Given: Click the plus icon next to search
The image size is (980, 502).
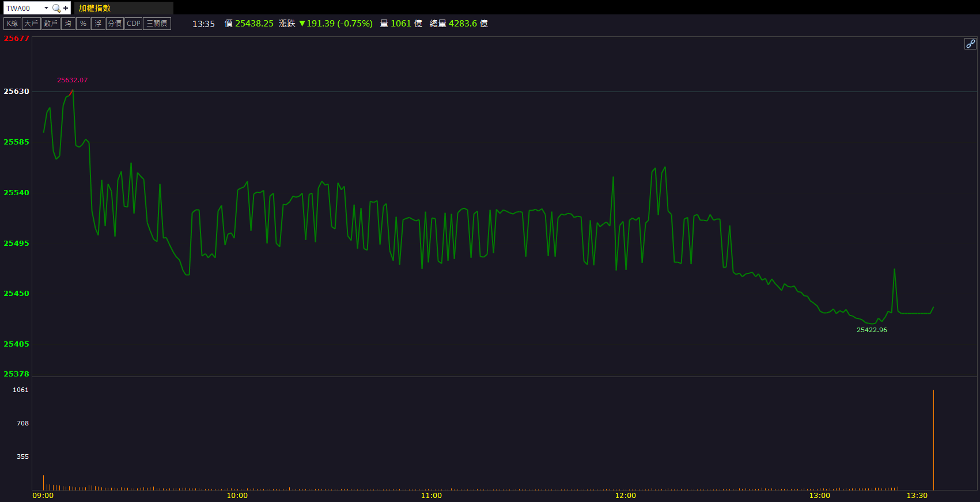Looking at the screenshot, I should (x=66, y=8).
